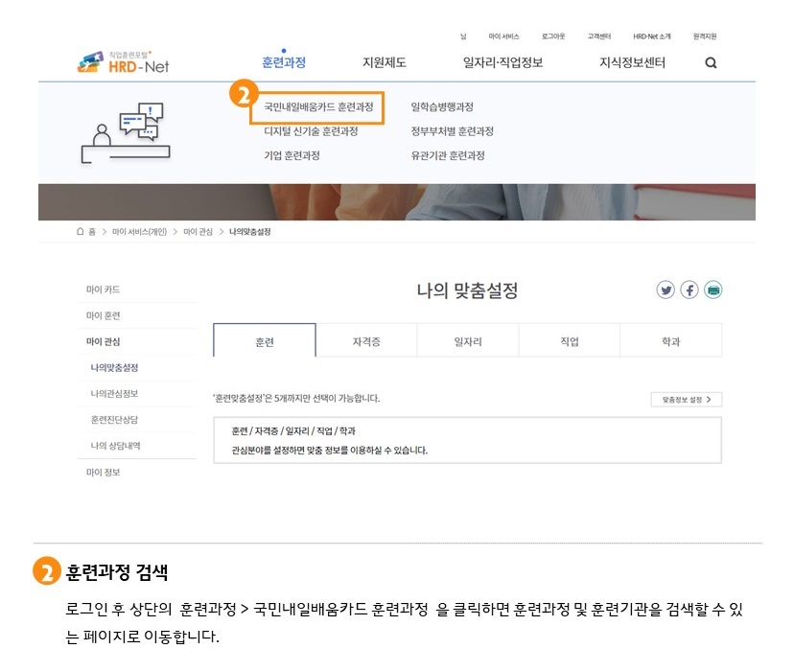Expand 마이 훈련 in sidebar
Image resolution: width=794 pixels, height=672 pixels.
tap(104, 315)
